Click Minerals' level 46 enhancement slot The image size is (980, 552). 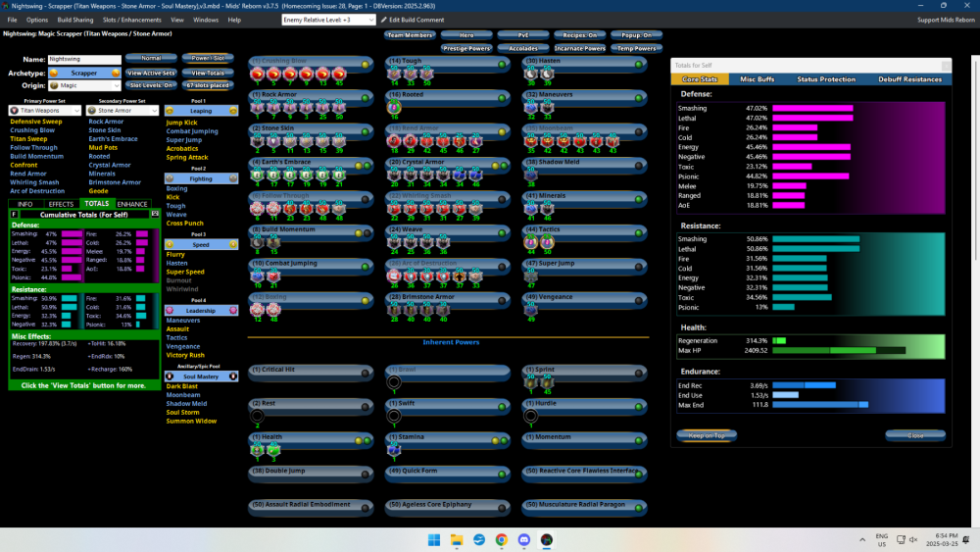[x=547, y=209]
